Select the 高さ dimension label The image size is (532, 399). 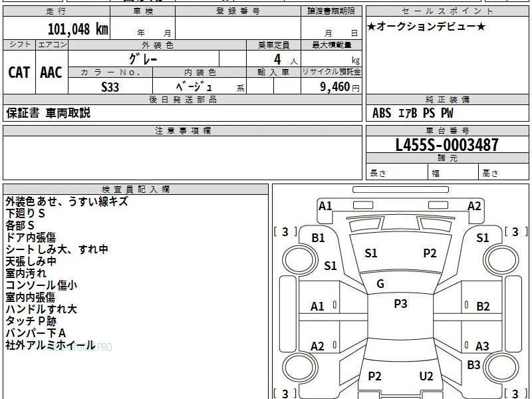click(x=490, y=173)
